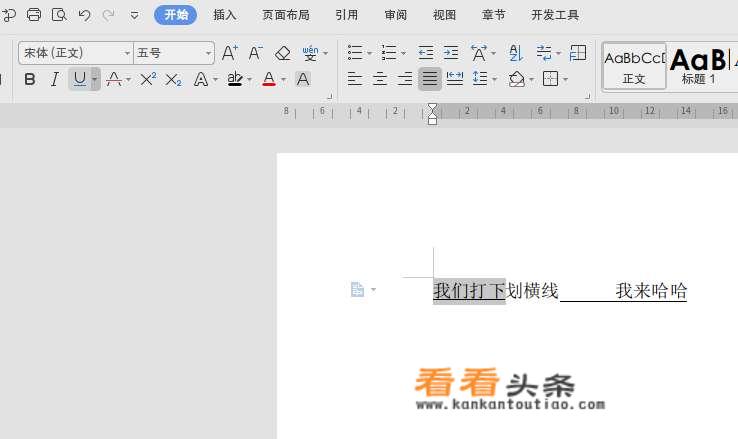Apply the 标题 1 style
738x439 pixels.
[x=698, y=66]
